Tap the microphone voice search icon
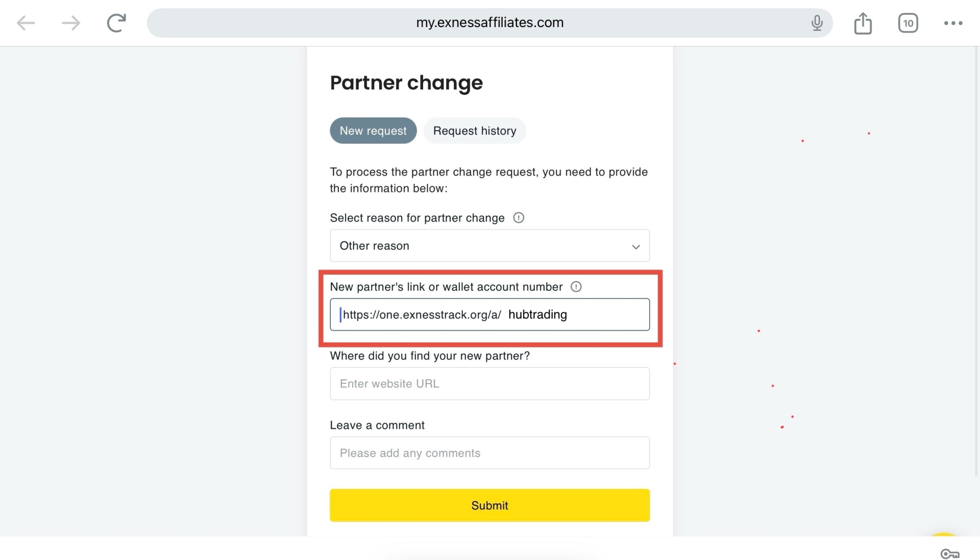 pyautogui.click(x=817, y=23)
